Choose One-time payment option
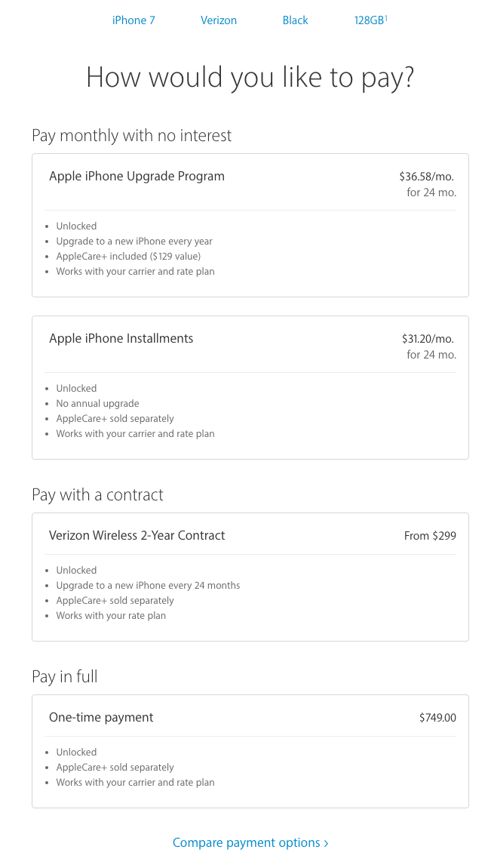 [x=250, y=751]
